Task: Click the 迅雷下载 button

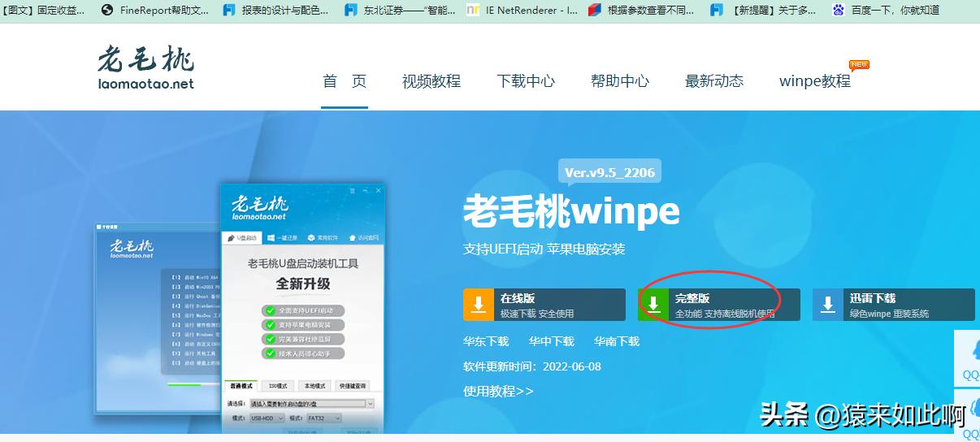Action: (894, 305)
